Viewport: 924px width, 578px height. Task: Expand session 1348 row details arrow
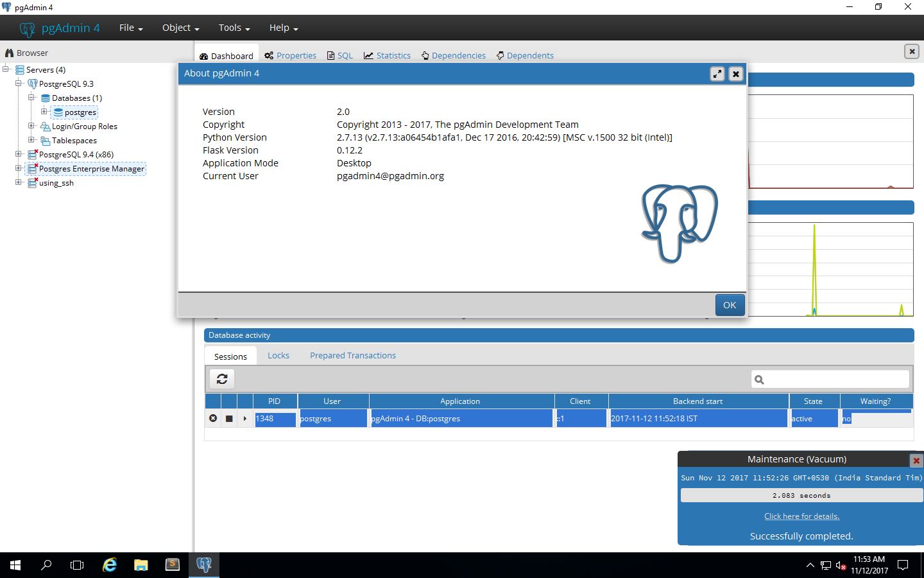(x=244, y=418)
